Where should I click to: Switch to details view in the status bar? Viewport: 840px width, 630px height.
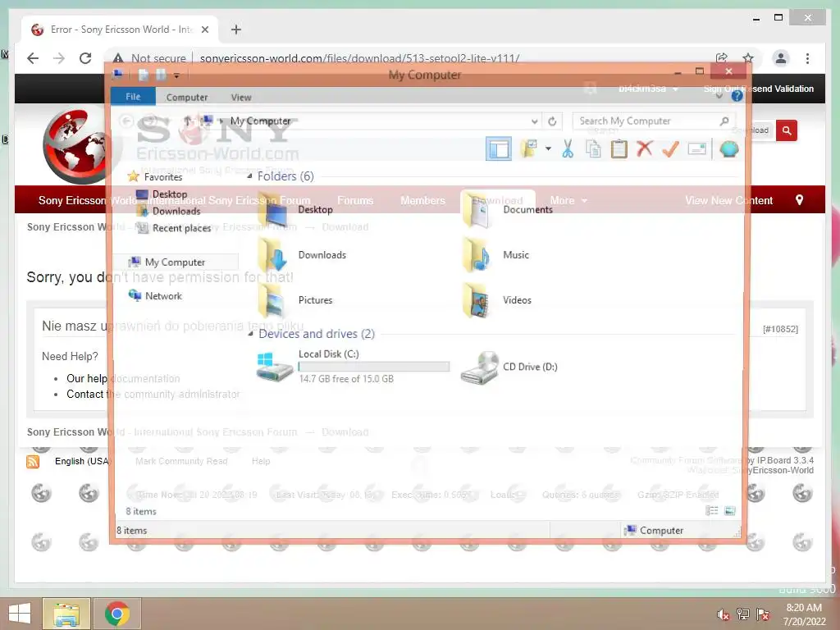click(x=712, y=510)
